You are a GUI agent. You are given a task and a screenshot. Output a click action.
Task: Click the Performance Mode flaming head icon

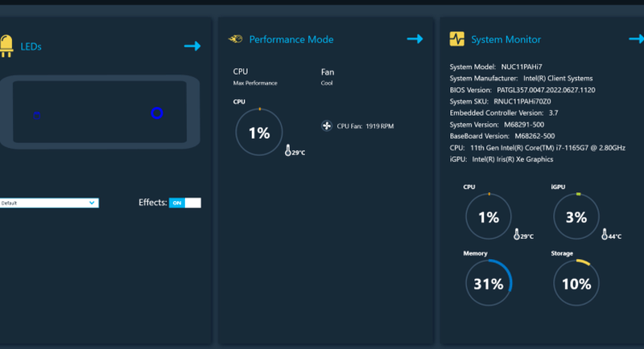click(235, 39)
